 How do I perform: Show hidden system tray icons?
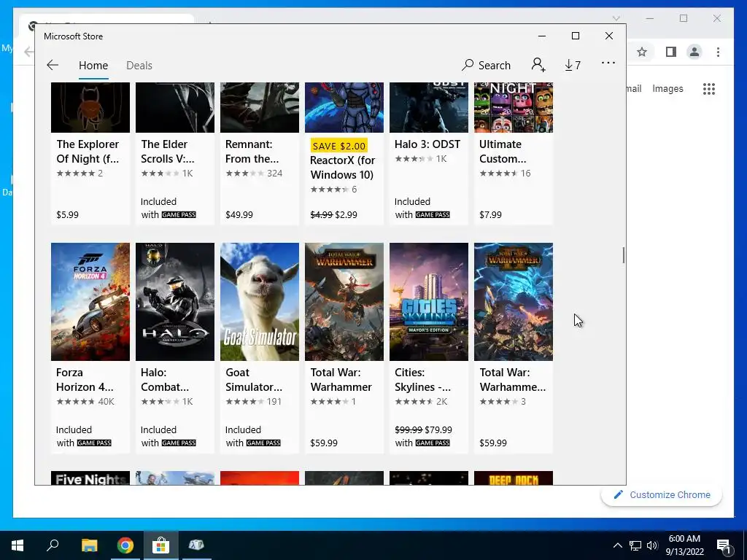(x=617, y=545)
